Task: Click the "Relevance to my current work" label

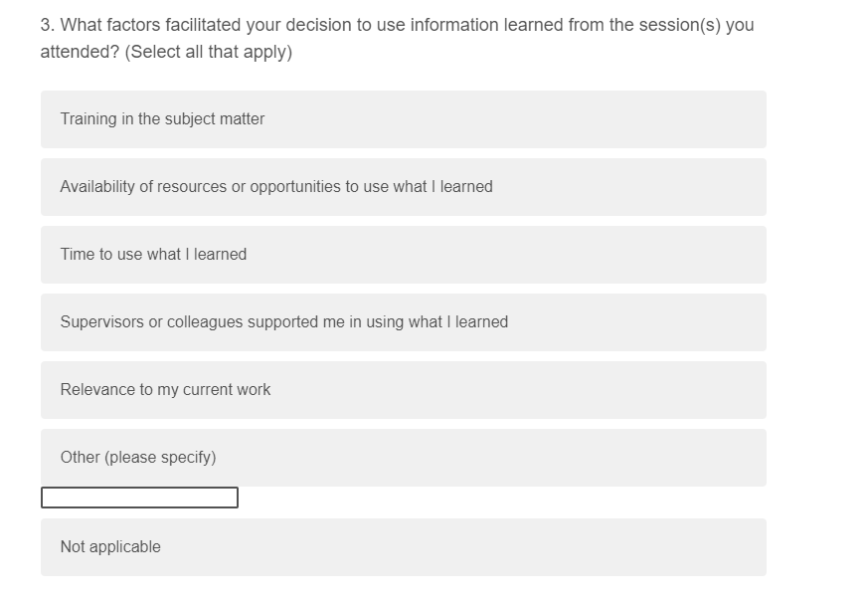Action: (165, 390)
